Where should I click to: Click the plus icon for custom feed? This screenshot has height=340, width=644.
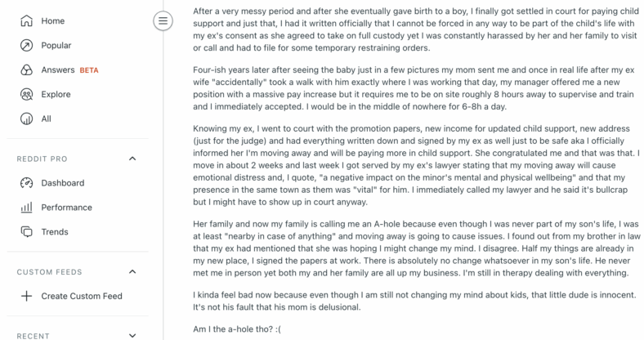(26, 296)
